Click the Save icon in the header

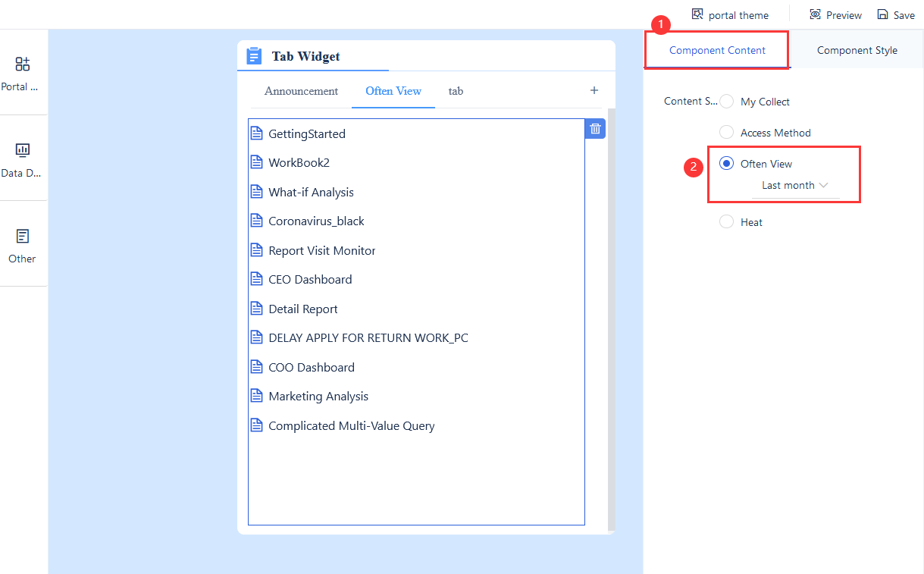pos(883,14)
